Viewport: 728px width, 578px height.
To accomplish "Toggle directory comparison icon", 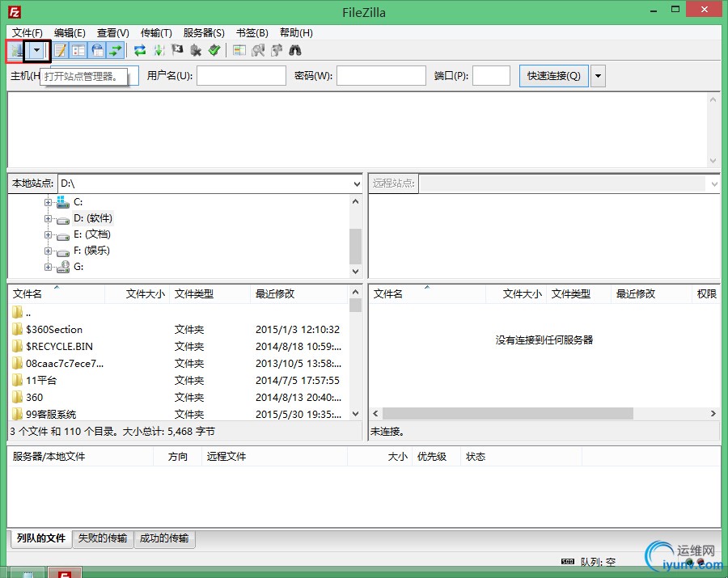I will pyautogui.click(x=258, y=50).
